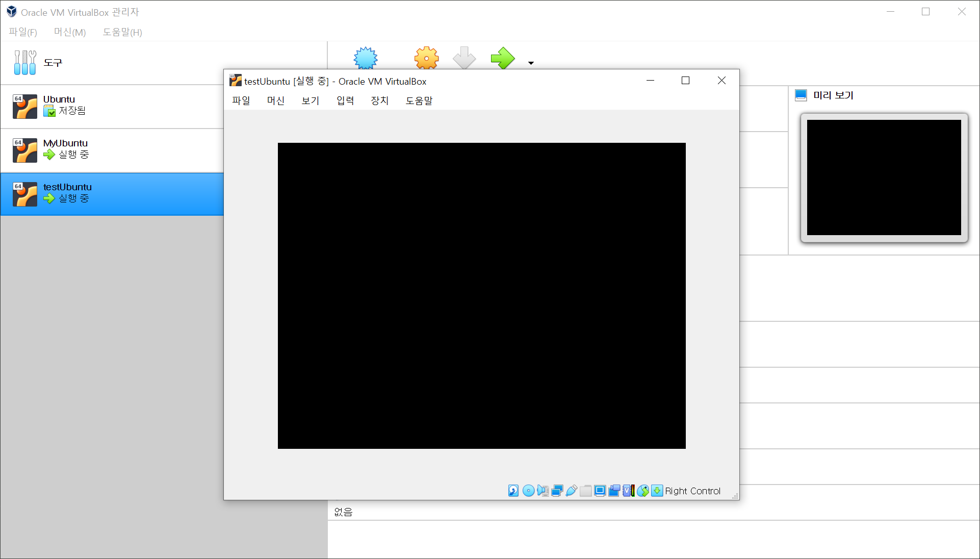The height and width of the screenshot is (559, 980).
Task: Click the blue New machine icon
Action: coord(366,58)
